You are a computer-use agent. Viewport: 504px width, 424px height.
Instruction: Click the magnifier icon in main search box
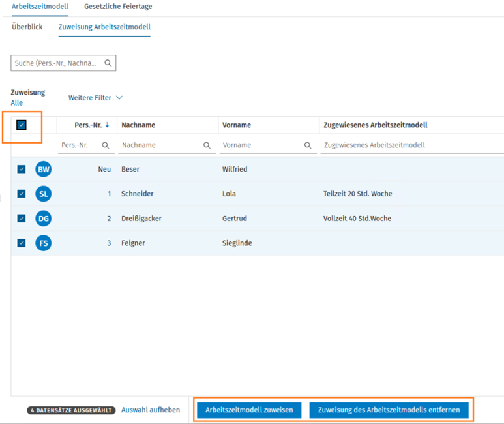(108, 63)
